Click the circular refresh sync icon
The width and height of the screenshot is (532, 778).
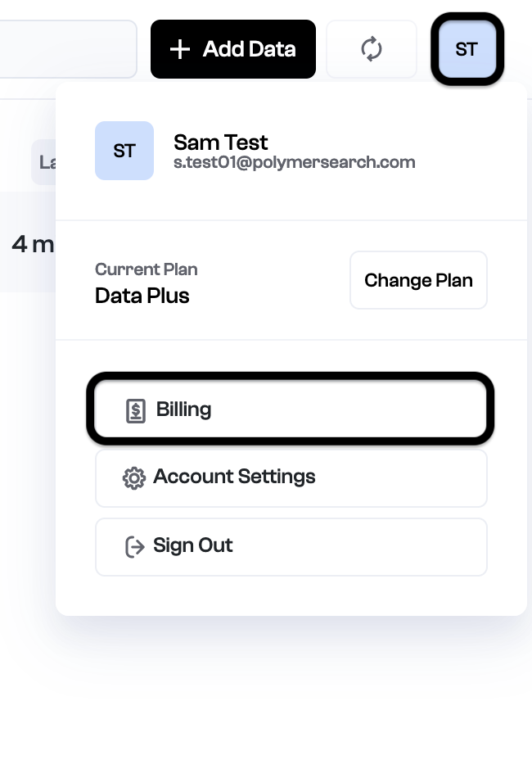pos(372,49)
